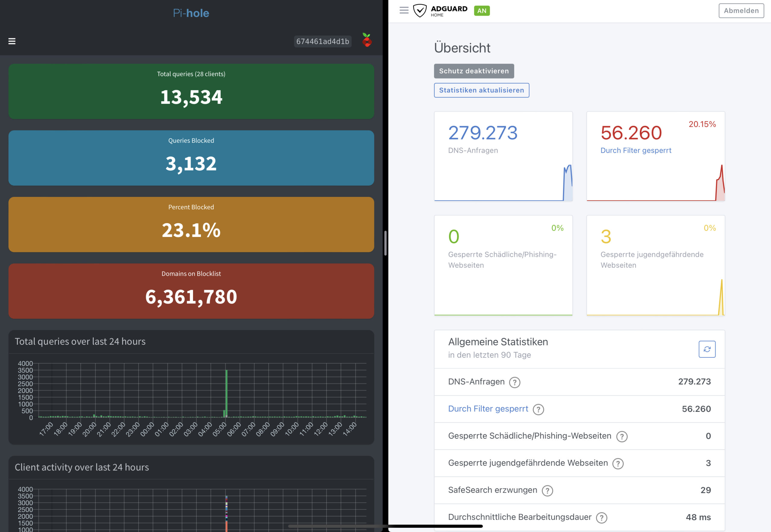
Task: Click the hostname 674461ad4d1b label
Action: (323, 41)
